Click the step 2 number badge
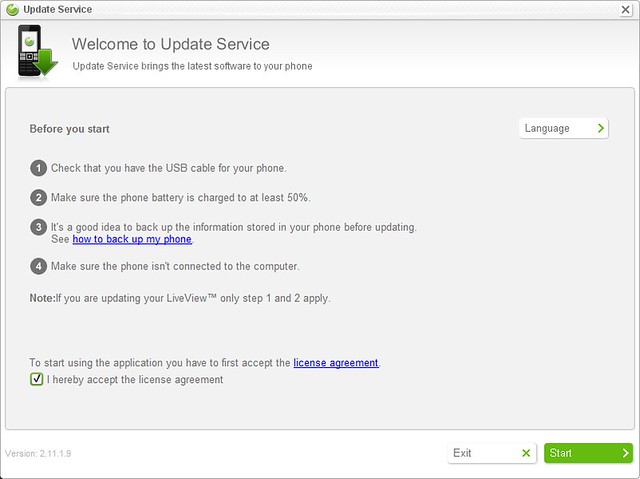The width and height of the screenshot is (640, 479). tap(38, 198)
